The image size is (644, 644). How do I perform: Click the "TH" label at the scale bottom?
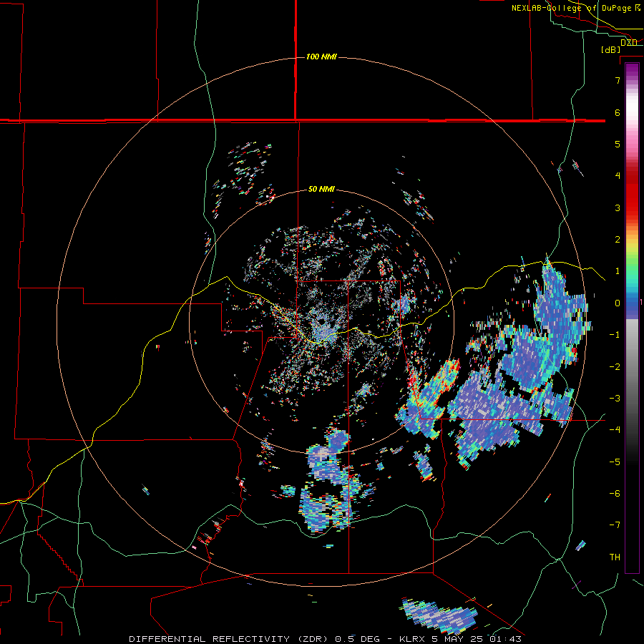point(615,557)
